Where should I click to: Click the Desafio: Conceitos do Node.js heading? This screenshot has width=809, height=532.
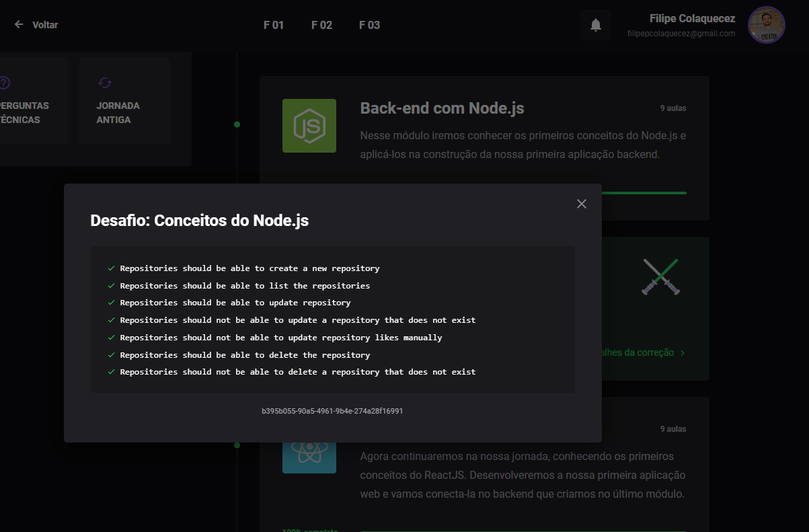(x=200, y=221)
